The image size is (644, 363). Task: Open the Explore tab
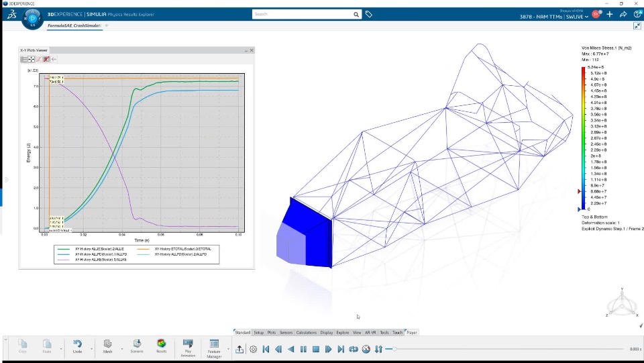pos(343,333)
